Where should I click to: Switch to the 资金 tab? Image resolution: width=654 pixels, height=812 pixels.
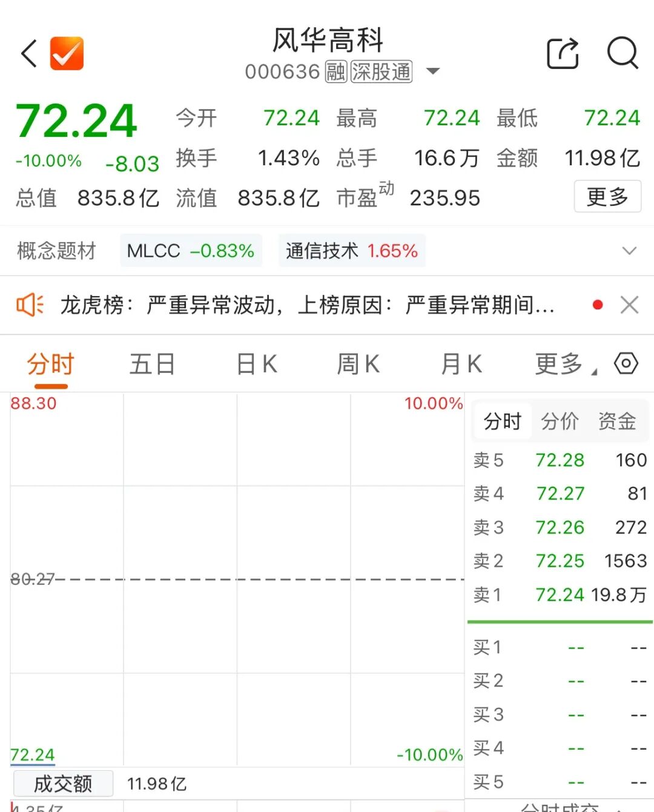617,421
